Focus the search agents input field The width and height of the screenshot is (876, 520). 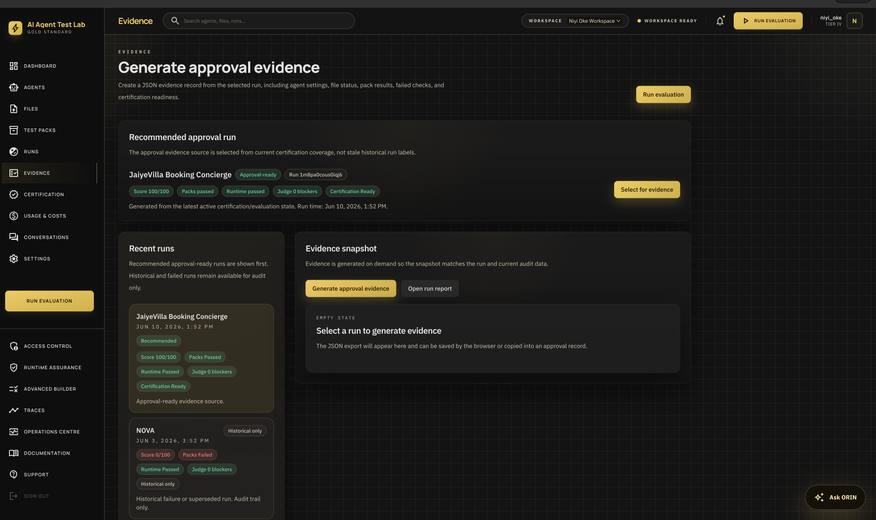click(x=259, y=21)
